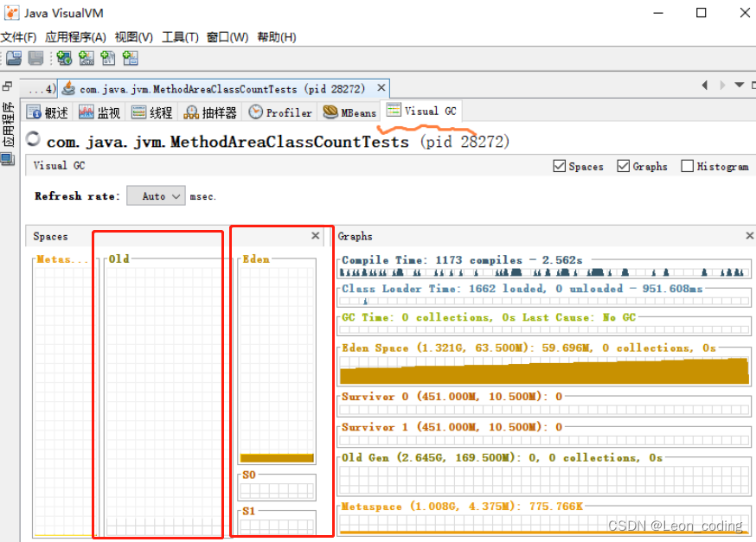This screenshot has height=542, width=756.
Task: Open the Applications menu 应用程序(A)
Action: coord(76,37)
